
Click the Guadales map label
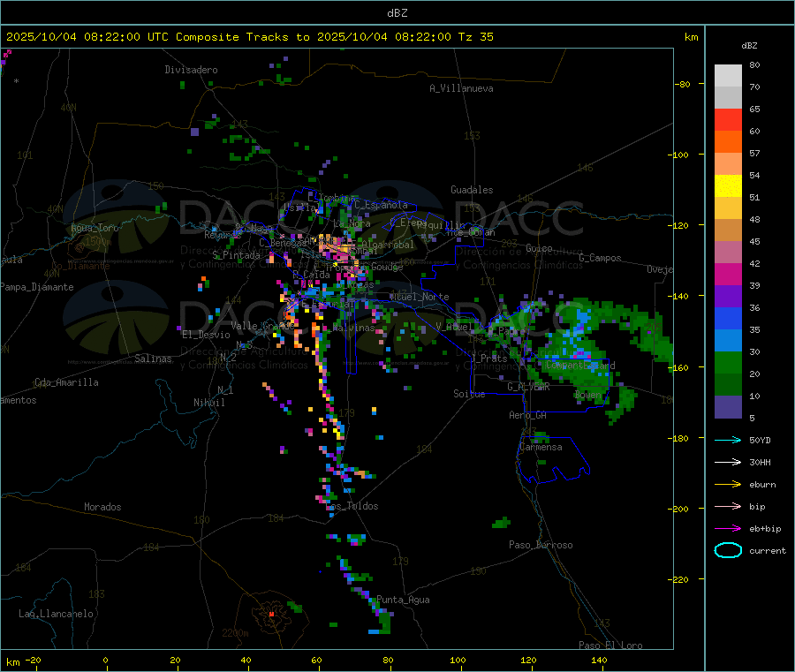[x=472, y=190]
